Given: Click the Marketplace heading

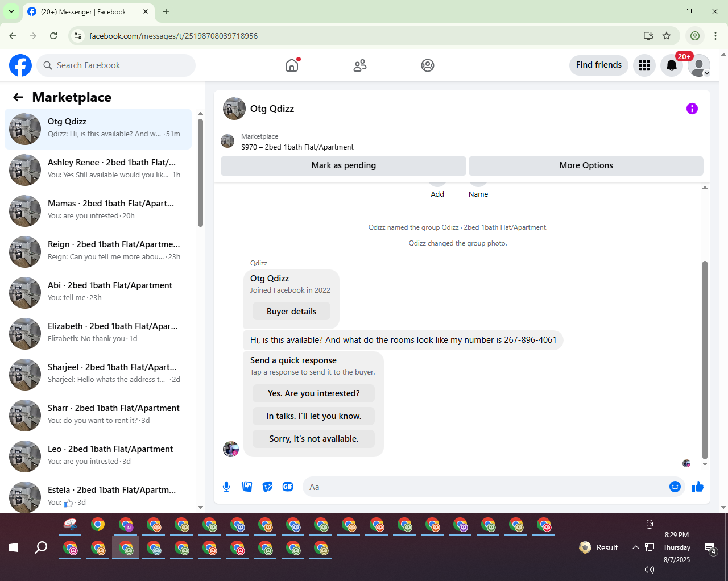Looking at the screenshot, I should pos(72,97).
